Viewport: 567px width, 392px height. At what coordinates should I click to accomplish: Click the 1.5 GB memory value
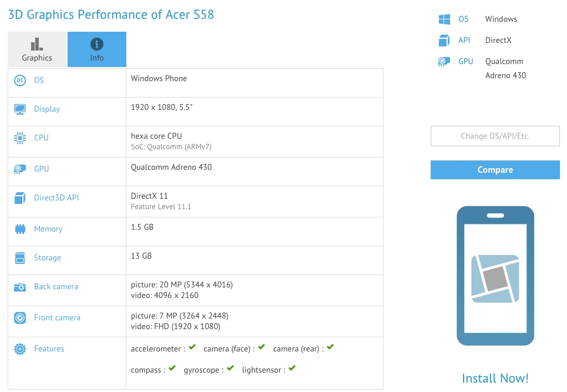pos(142,227)
